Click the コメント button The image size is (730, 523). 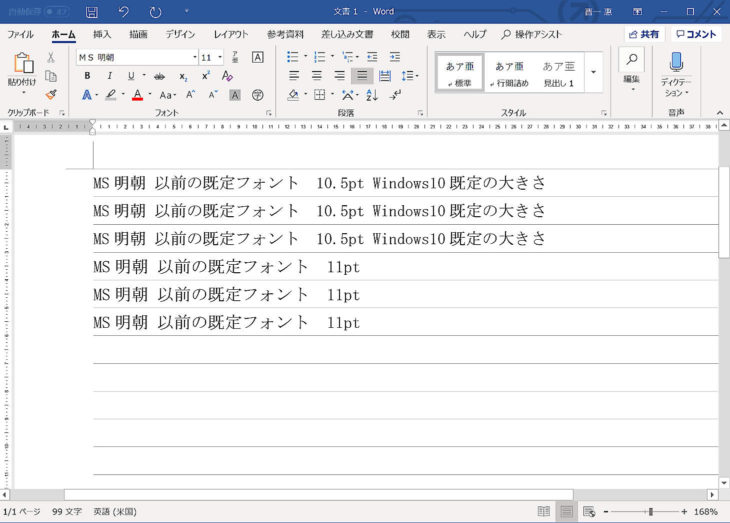[x=695, y=34]
